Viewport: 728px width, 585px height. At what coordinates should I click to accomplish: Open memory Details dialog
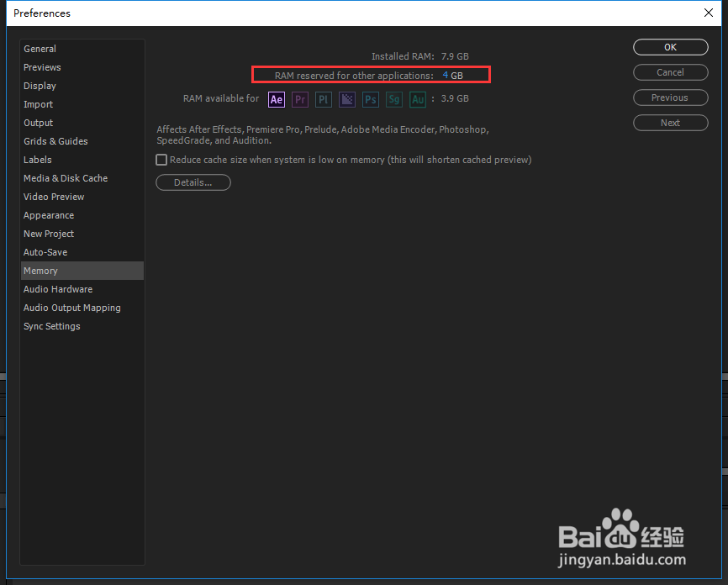[193, 182]
